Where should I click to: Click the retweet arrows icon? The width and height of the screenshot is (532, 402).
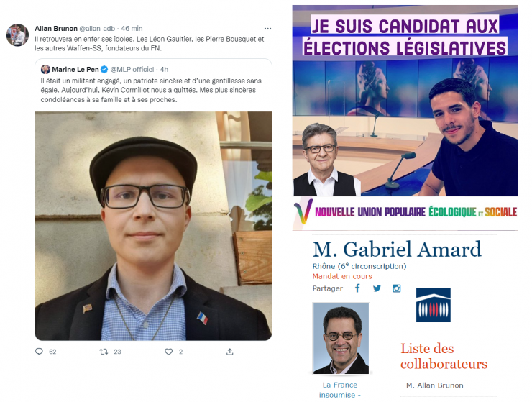point(104,352)
